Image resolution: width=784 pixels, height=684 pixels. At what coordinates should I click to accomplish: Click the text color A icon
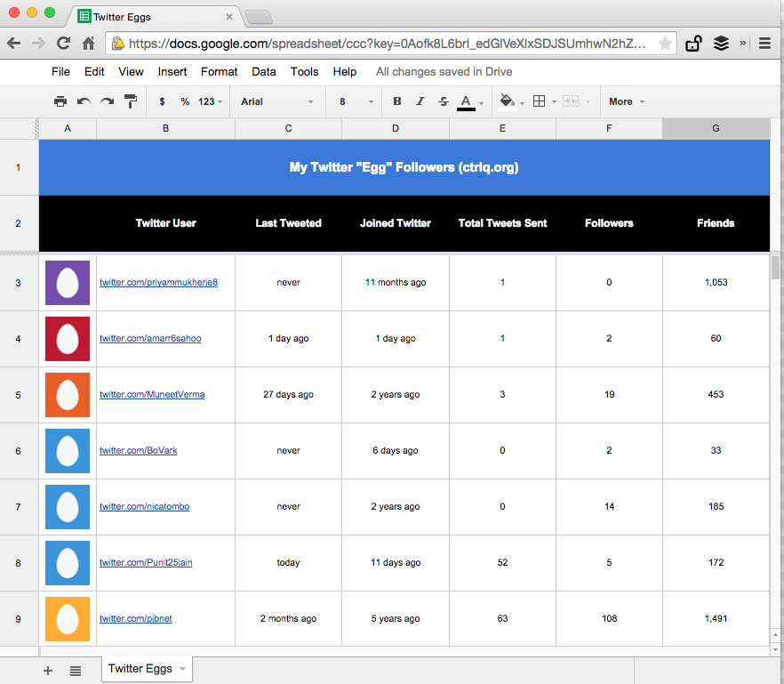[466, 101]
